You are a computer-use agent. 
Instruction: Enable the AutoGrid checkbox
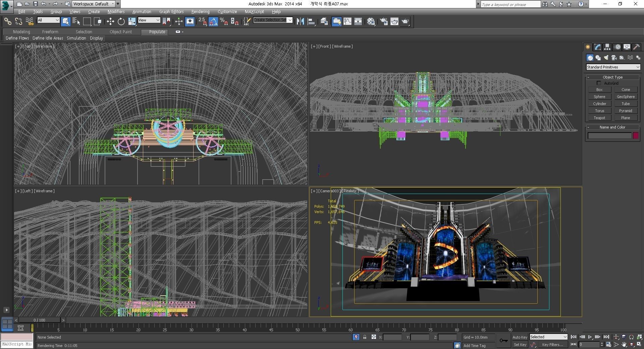pyautogui.click(x=599, y=83)
